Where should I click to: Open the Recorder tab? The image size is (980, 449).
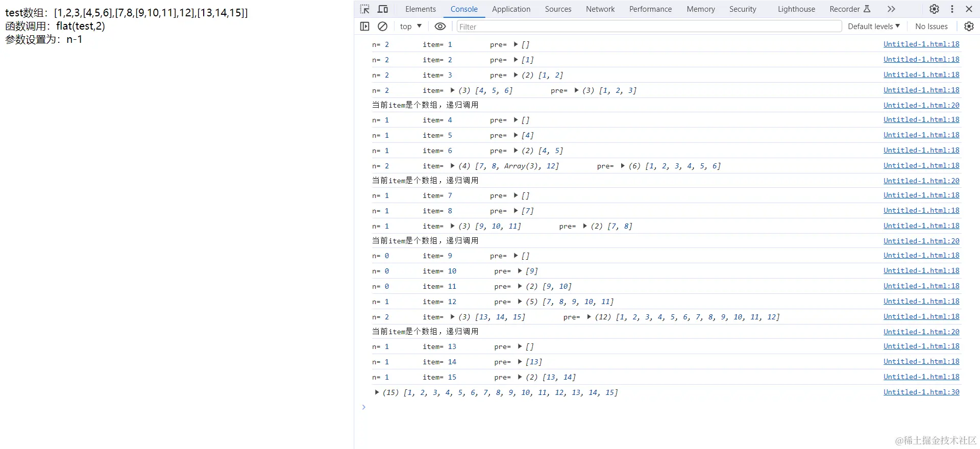point(845,9)
